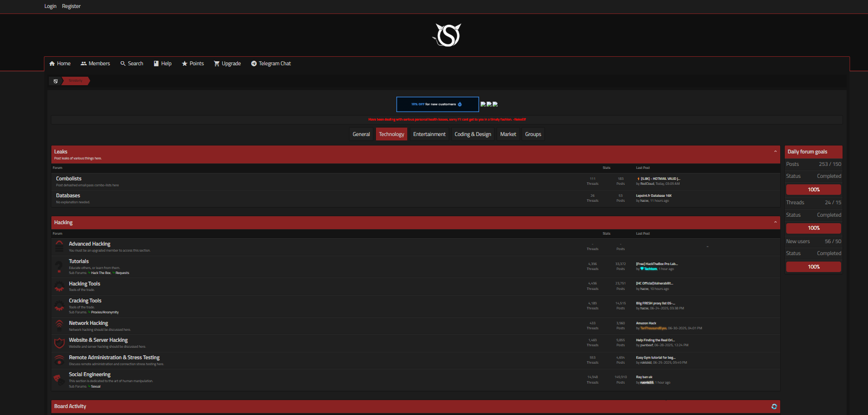Open Remote Administration & Stress Testing forum title
The image size is (868, 415).
(114, 358)
